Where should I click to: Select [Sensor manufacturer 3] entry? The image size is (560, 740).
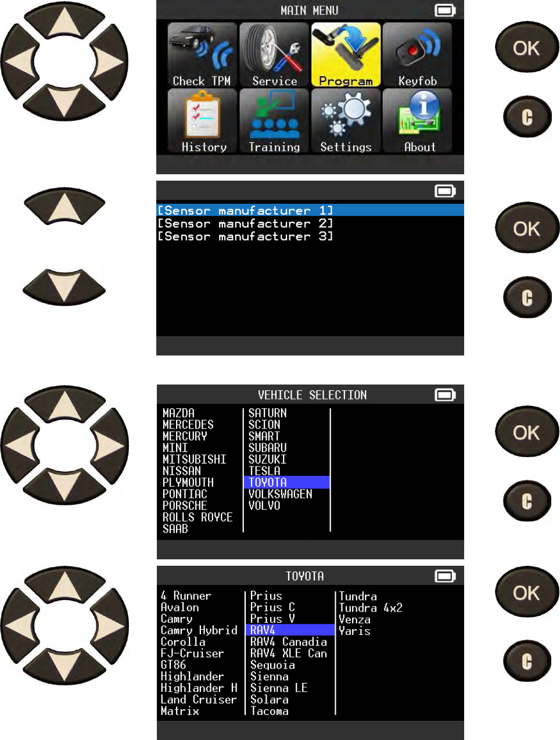pyautogui.click(x=245, y=236)
